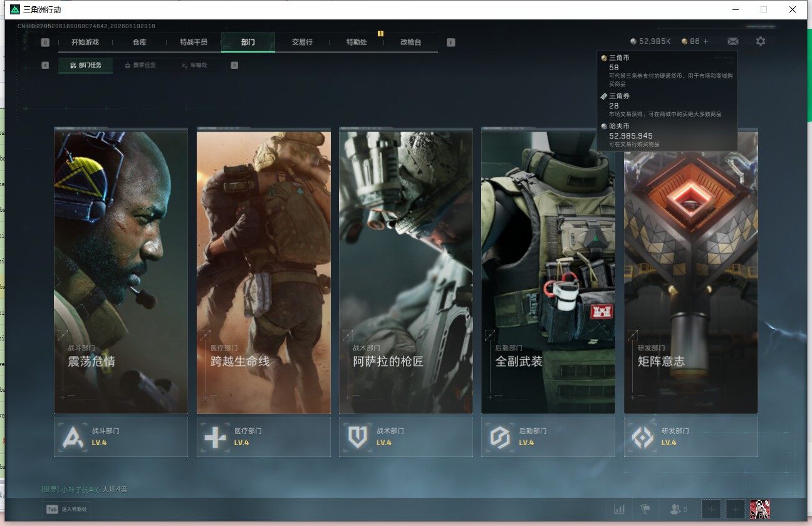Click the A key hint beside sub-tabs

click(x=45, y=65)
